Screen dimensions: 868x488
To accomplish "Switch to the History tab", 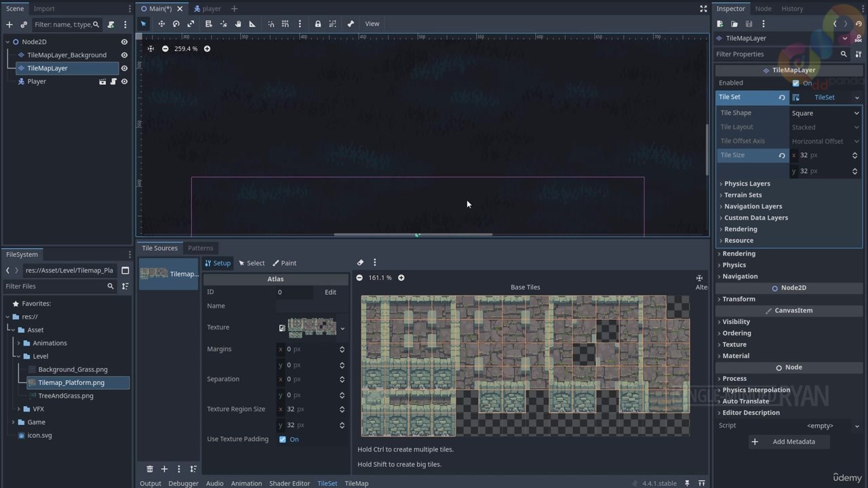I will 792,9.
